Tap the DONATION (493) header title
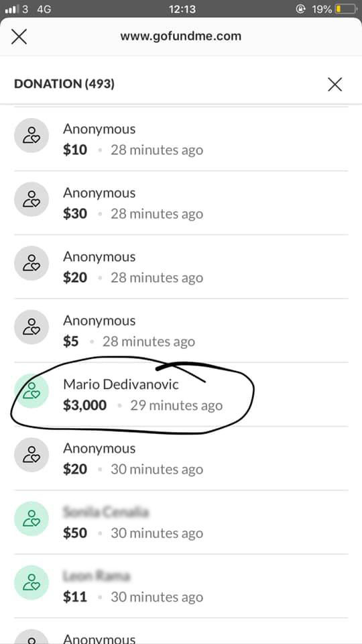Viewport: 362px width, 644px height. pos(64,84)
